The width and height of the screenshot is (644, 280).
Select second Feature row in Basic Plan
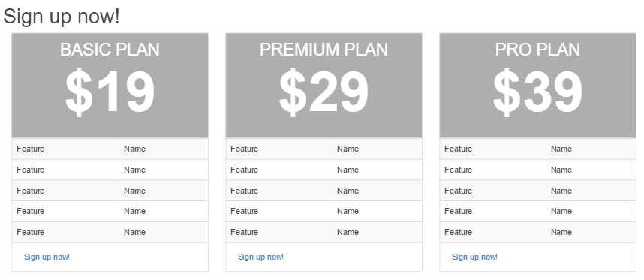tap(110, 170)
